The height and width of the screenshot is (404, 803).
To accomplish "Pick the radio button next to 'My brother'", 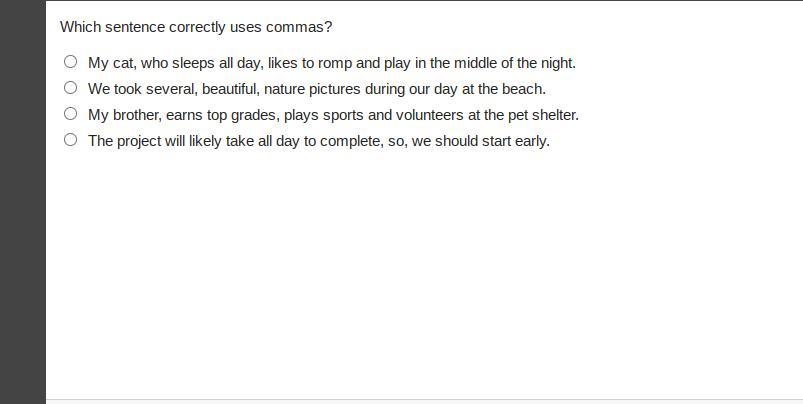I will tap(70, 114).
